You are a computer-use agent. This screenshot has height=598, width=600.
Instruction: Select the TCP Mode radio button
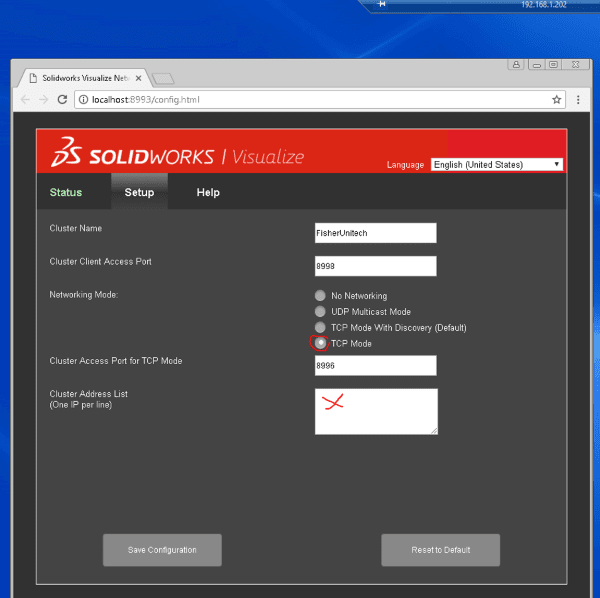(x=320, y=343)
